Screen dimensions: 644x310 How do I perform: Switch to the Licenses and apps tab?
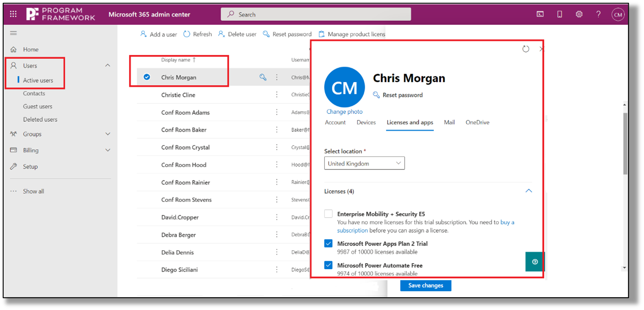point(410,123)
